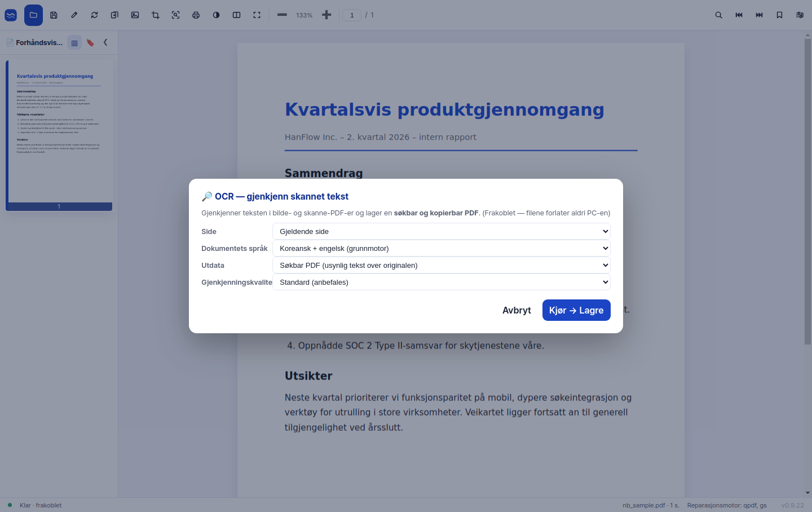Click the '/ 1' total pages text

click(369, 15)
